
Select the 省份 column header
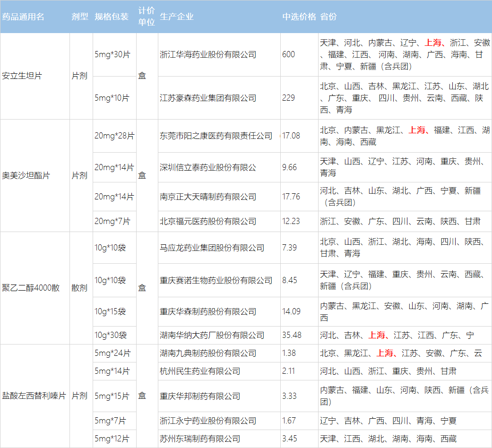[328, 17]
